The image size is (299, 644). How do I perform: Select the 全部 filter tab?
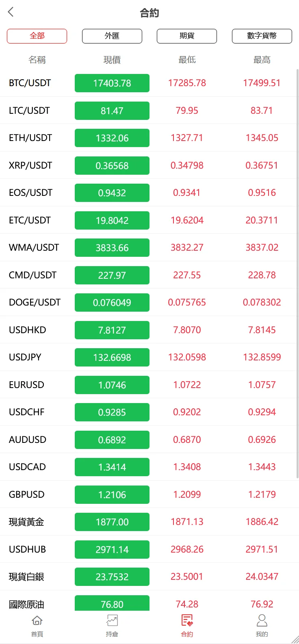tap(37, 36)
